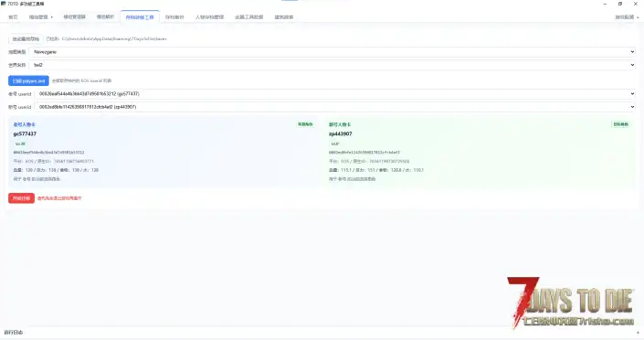This screenshot has height=340, width=644.
Task: Click the stats line of the zp443907 card
Action: (x=375, y=170)
